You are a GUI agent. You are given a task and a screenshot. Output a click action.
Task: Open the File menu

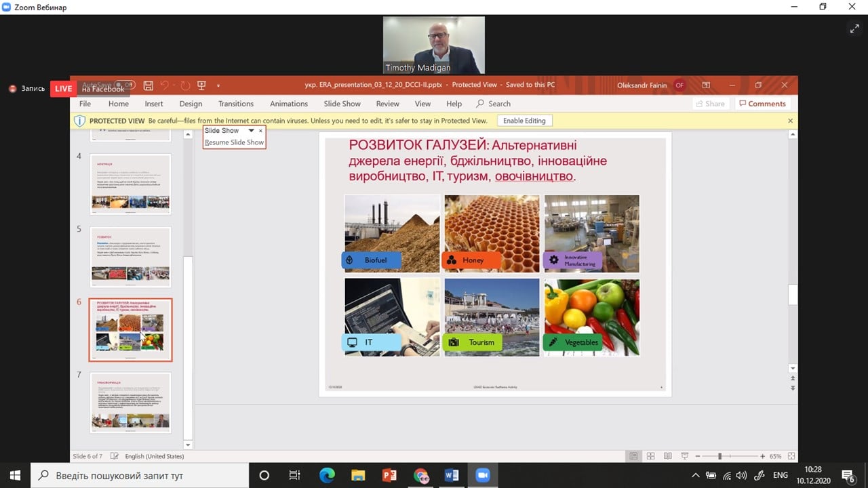click(85, 104)
